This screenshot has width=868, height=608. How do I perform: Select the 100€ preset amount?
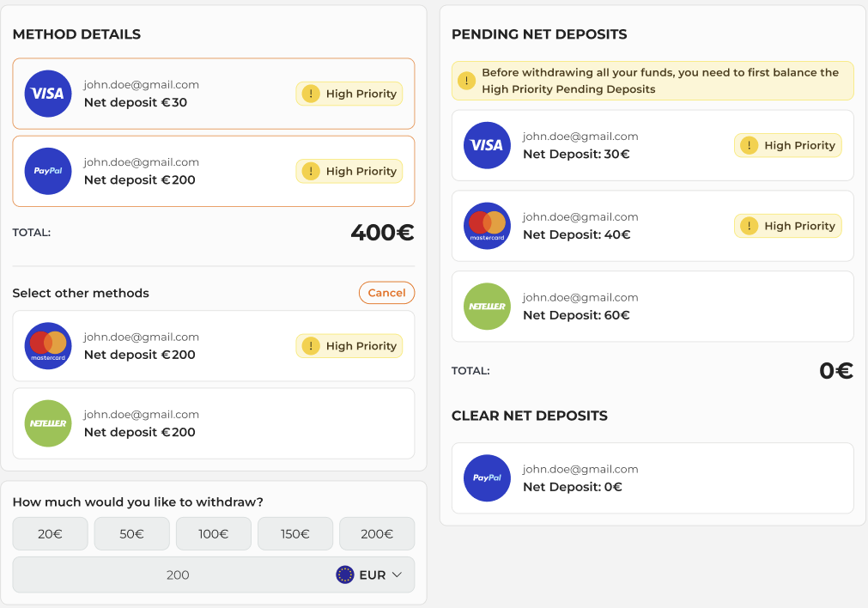tap(213, 533)
